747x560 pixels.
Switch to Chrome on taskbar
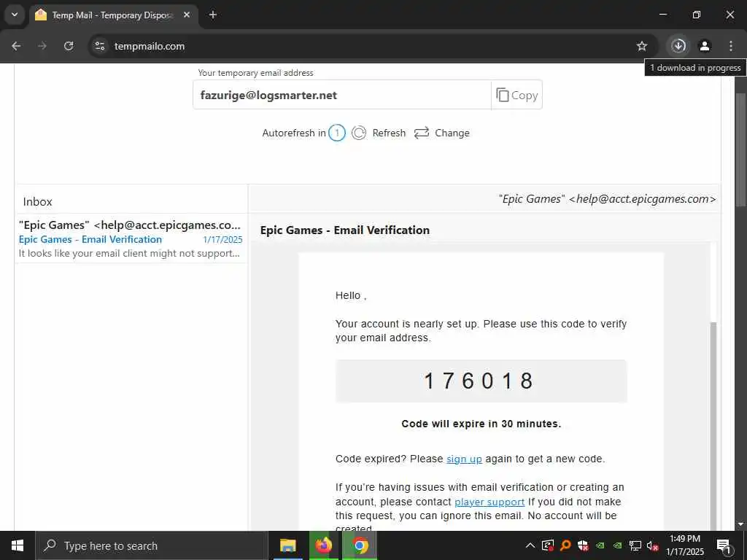tap(360, 545)
